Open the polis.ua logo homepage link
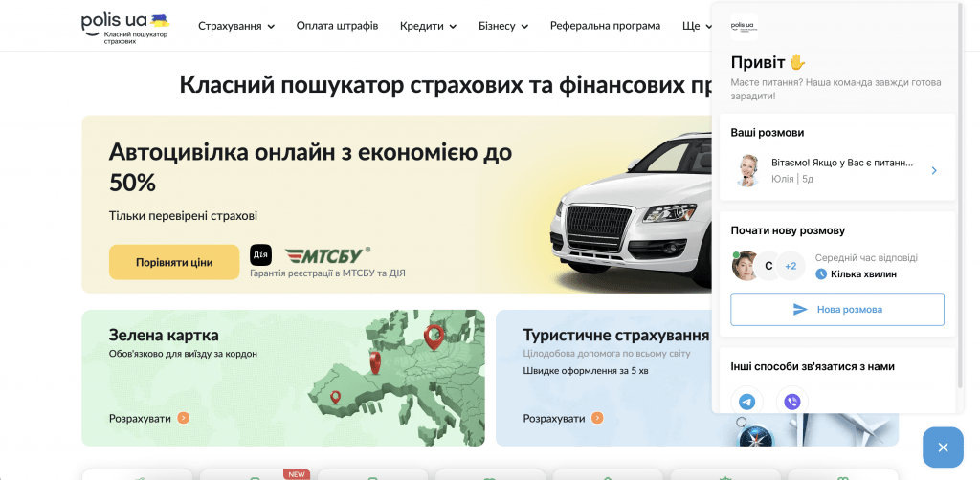This screenshot has height=480, width=980. 125,28
